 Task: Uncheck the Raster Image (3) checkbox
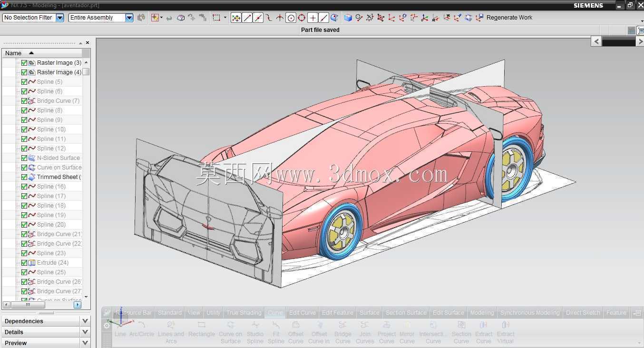pos(24,63)
